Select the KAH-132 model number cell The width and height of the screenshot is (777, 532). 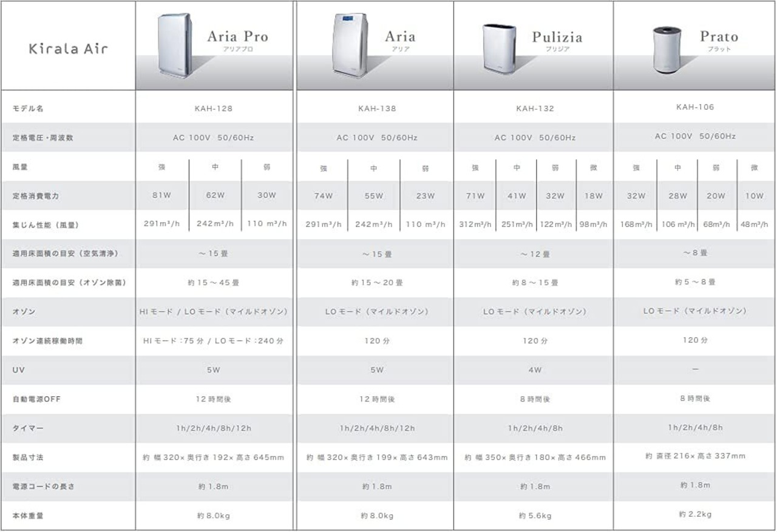point(535,109)
